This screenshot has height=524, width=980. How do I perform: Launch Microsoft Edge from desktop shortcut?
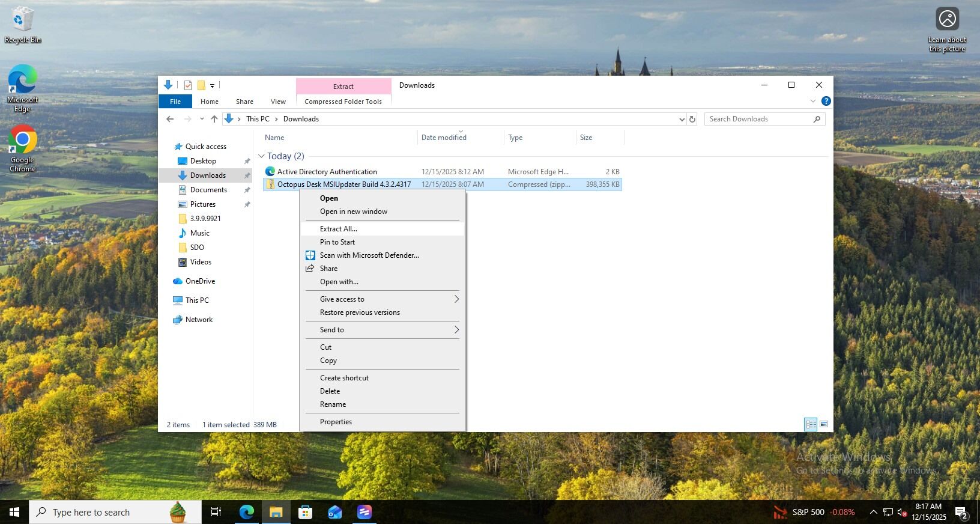(x=22, y=88)
